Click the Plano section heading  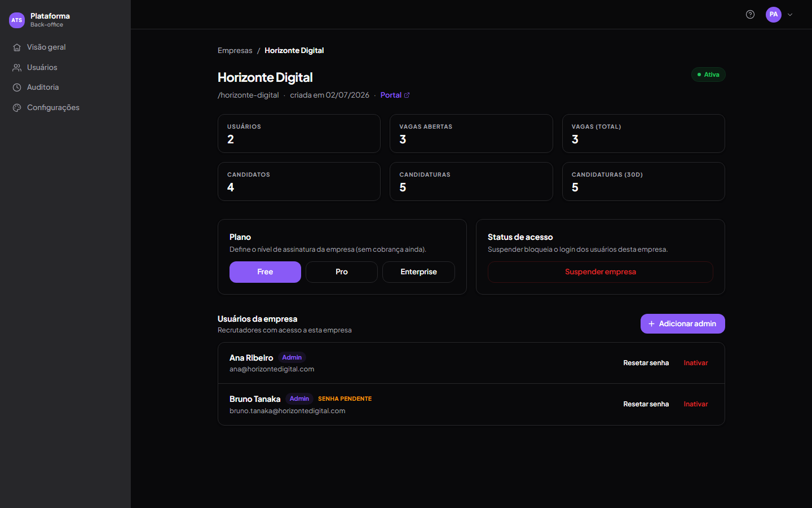(x=240, y=237)
